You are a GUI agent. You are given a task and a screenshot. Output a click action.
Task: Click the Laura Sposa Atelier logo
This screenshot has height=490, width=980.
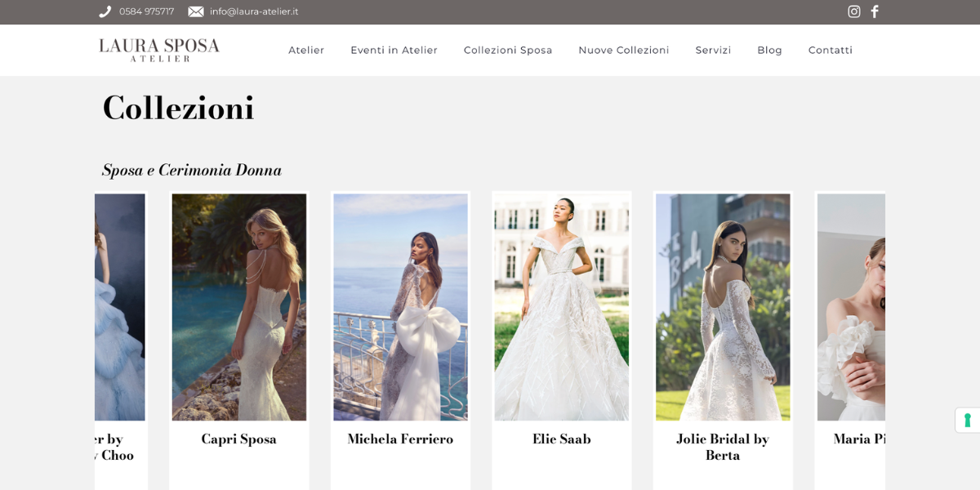tap(159, 50)
